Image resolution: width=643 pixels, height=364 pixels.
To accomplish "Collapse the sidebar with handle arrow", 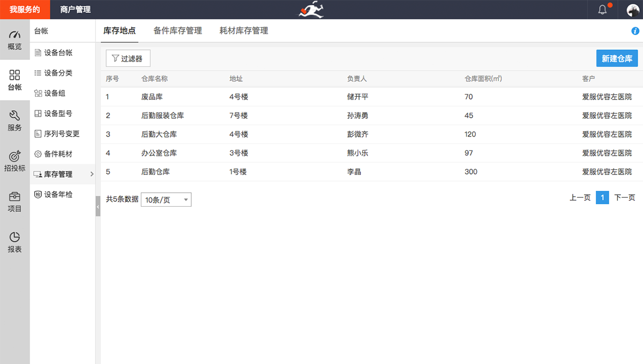I will point(98,207).
